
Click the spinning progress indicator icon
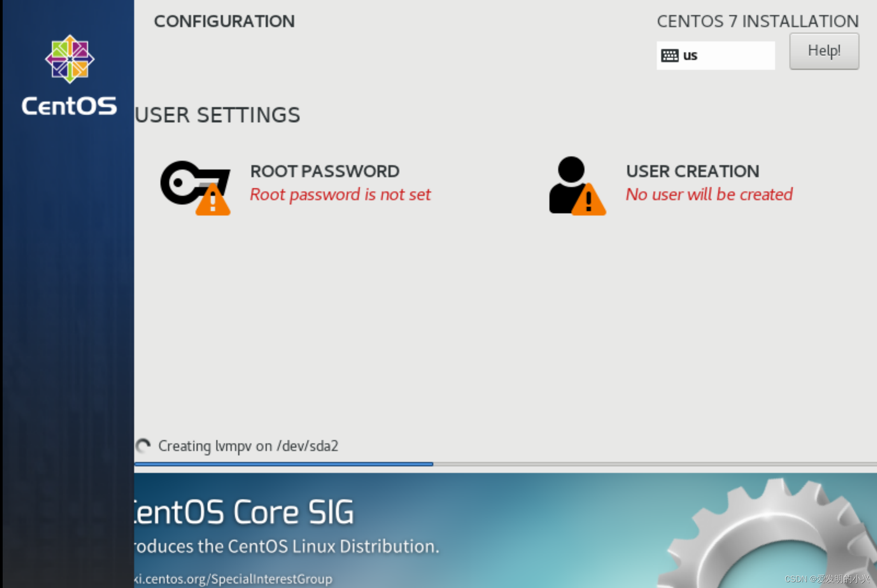[x=143, y=446]
